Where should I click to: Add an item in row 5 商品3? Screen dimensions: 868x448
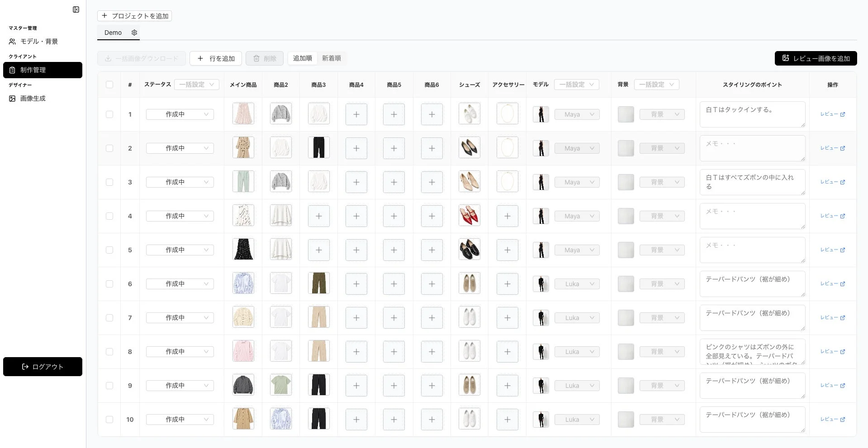(x=319, y=250)
